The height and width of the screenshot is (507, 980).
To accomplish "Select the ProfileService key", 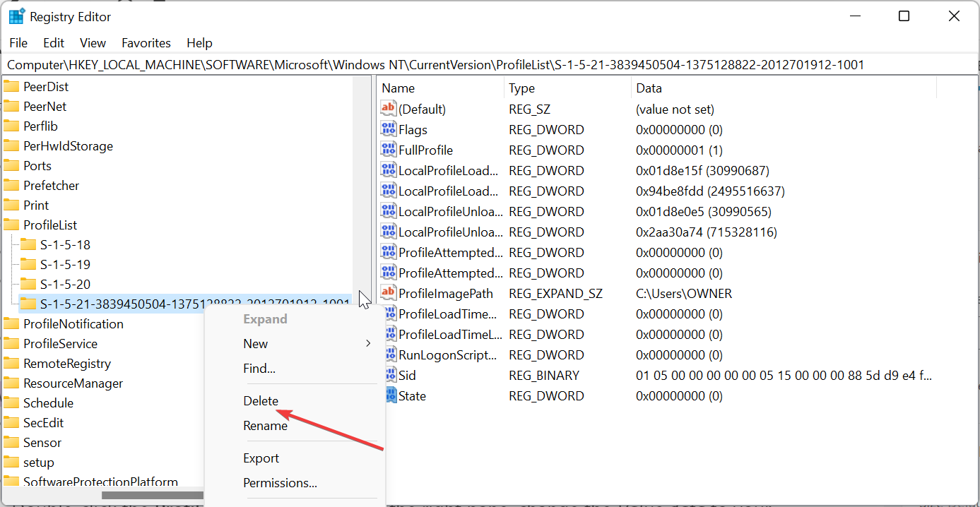I will point(60,344).
